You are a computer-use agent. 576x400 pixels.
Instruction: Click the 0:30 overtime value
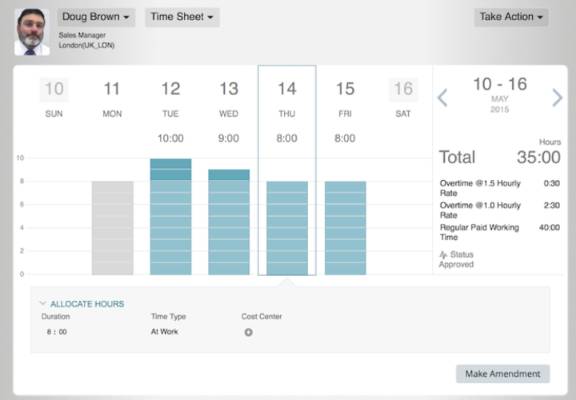[x=552, y=183]
